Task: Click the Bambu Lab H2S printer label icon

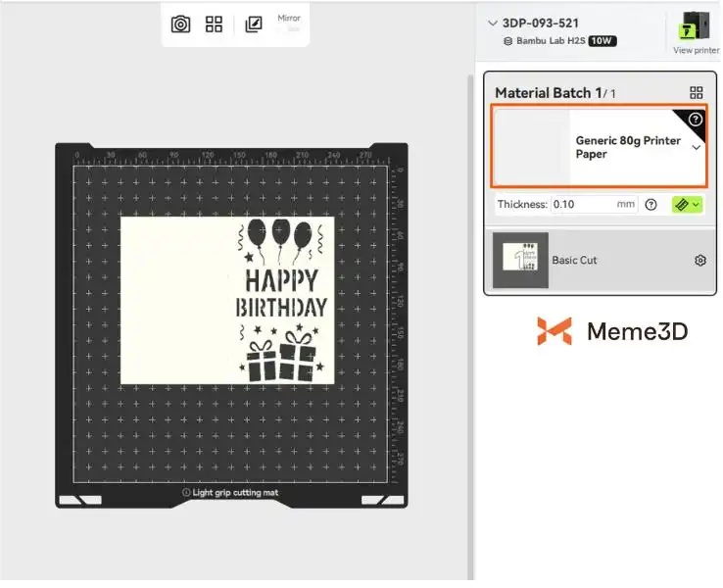Action: [x=507, y=41]
